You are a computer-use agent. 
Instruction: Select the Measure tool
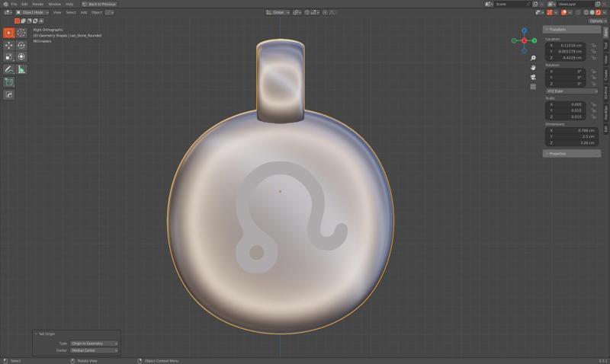pyautogui.click(x=21, y=69)
